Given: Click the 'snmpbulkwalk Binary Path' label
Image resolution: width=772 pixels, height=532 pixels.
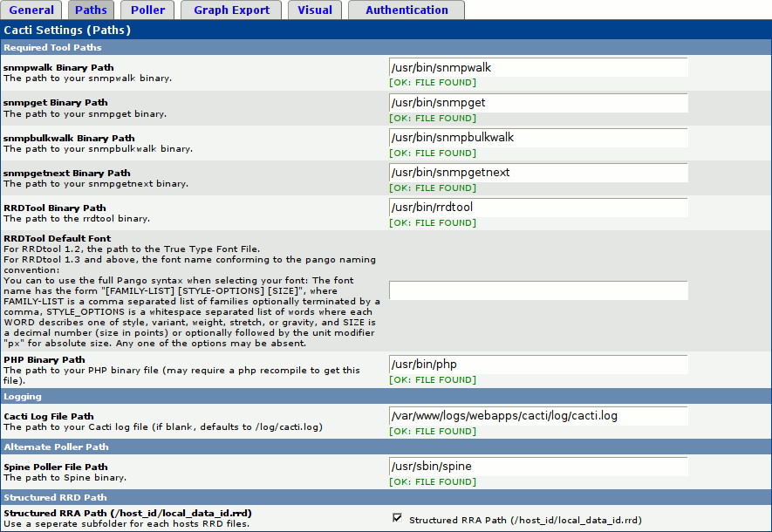Looking at the screenshot, I should point(69,139).
